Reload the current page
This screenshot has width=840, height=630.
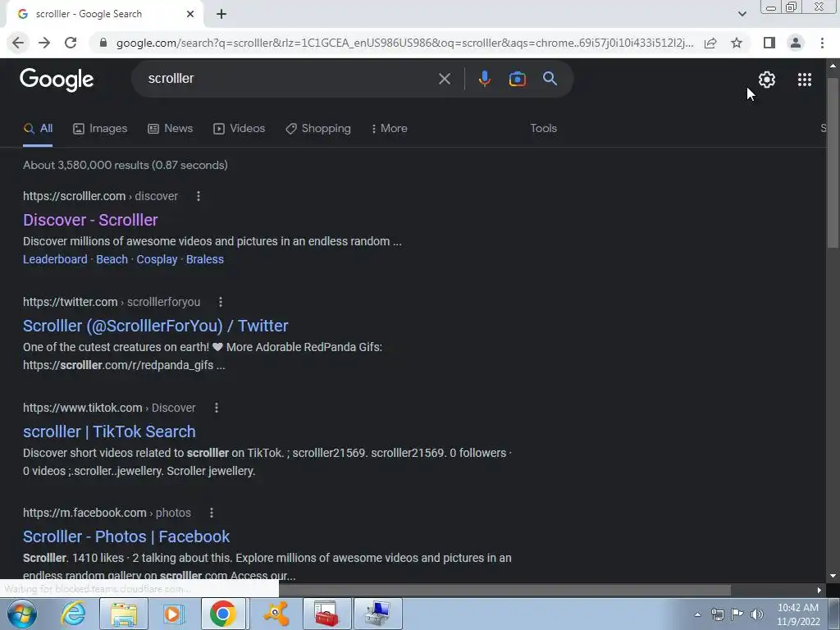(x=71, y=43)
